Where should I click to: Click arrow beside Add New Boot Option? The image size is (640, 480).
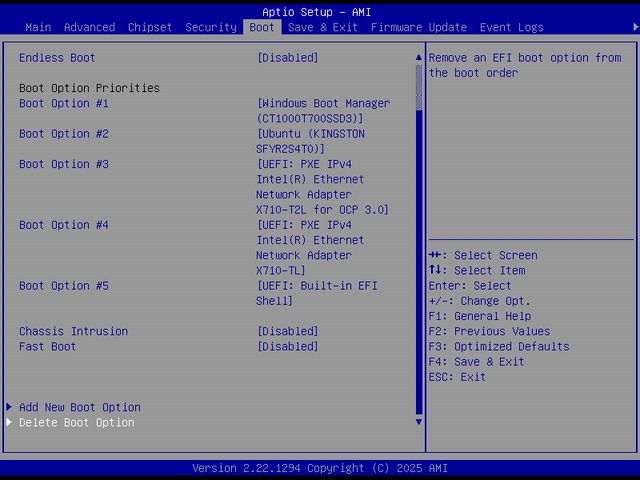click(9, 407)
